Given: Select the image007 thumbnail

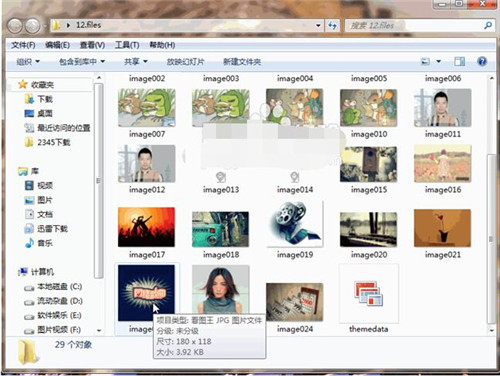Looking at the screenshot, I should pyautogui.click(x=147, y=108).
